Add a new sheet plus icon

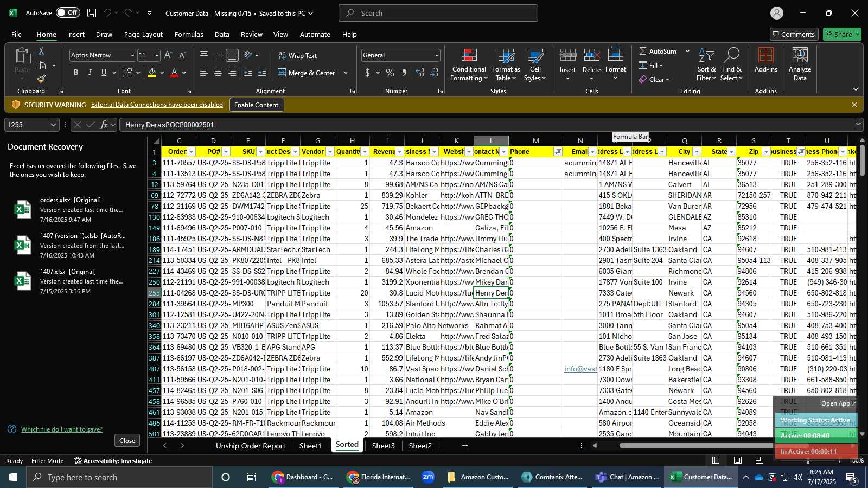(465, 446)
